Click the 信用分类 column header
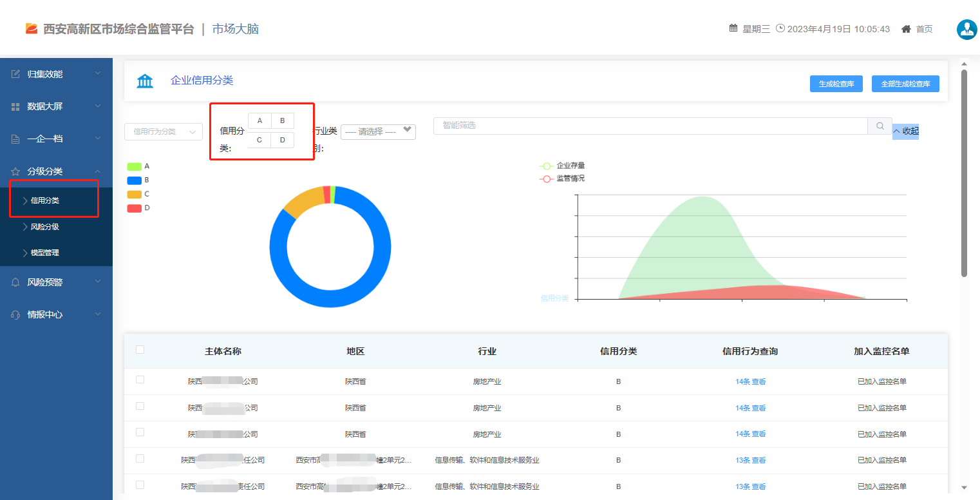Image resolution: width=980 pixels, height=500 pixels. pyautogui.click(x=618, y=351)
